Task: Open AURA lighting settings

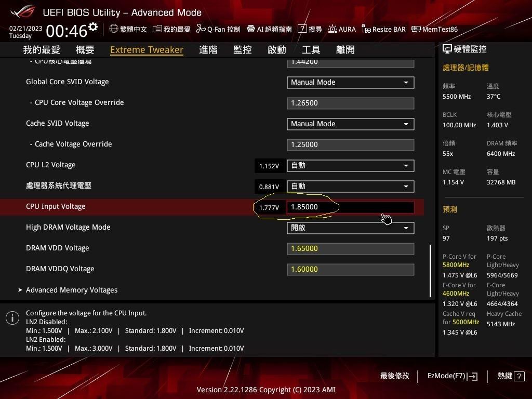Action: tap(342, 29)
